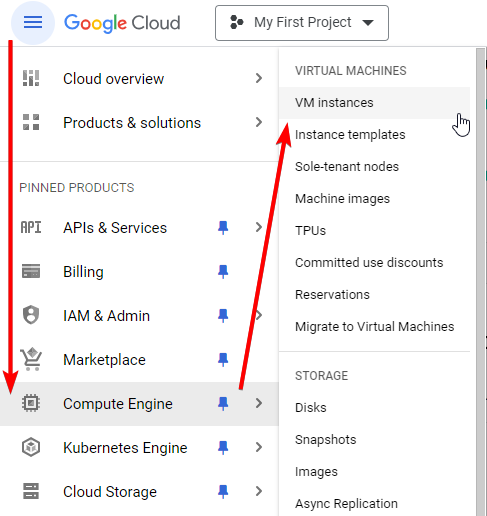Expand APIs & Services submenu arrow
487x516 pixels.
pyautogui.click(x=259, y=227)
